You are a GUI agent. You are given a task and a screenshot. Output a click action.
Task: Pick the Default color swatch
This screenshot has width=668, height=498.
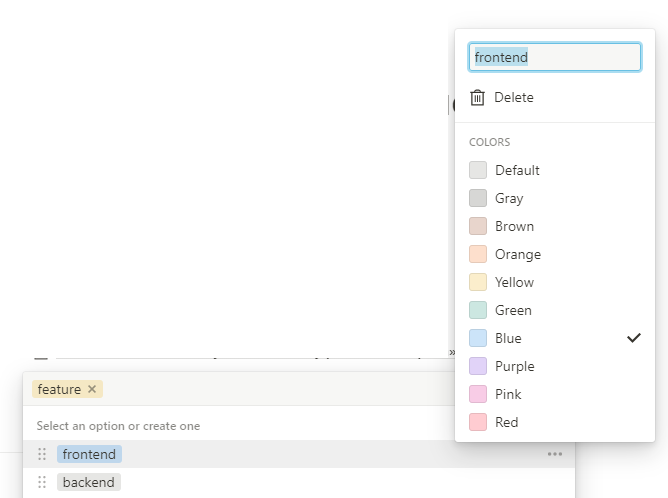click(478, 170)
